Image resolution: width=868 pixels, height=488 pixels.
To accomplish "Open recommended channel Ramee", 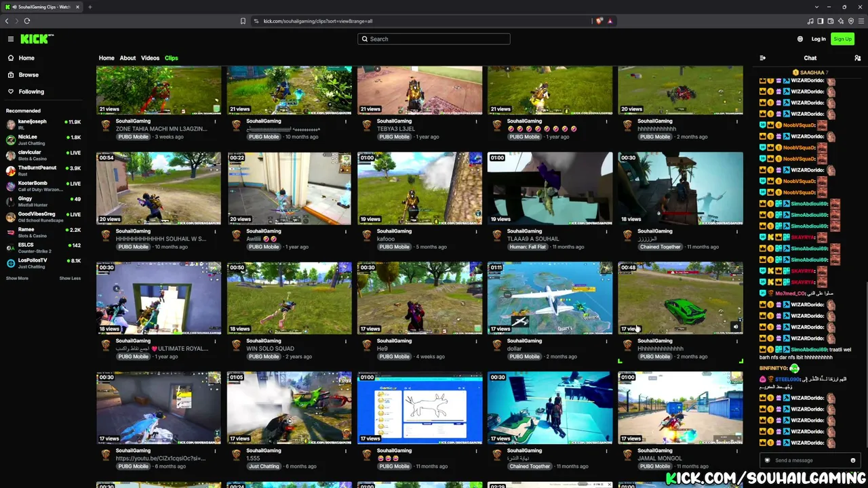I will click(43, 232).
